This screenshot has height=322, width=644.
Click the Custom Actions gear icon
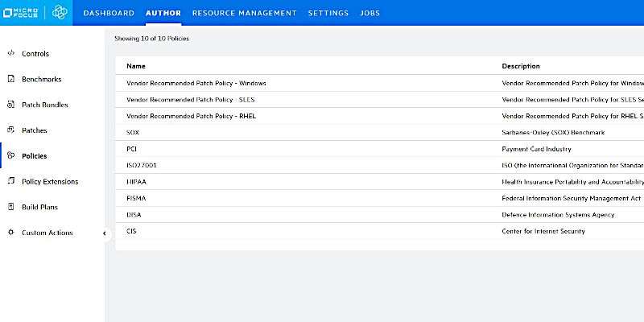pos(11,232)
